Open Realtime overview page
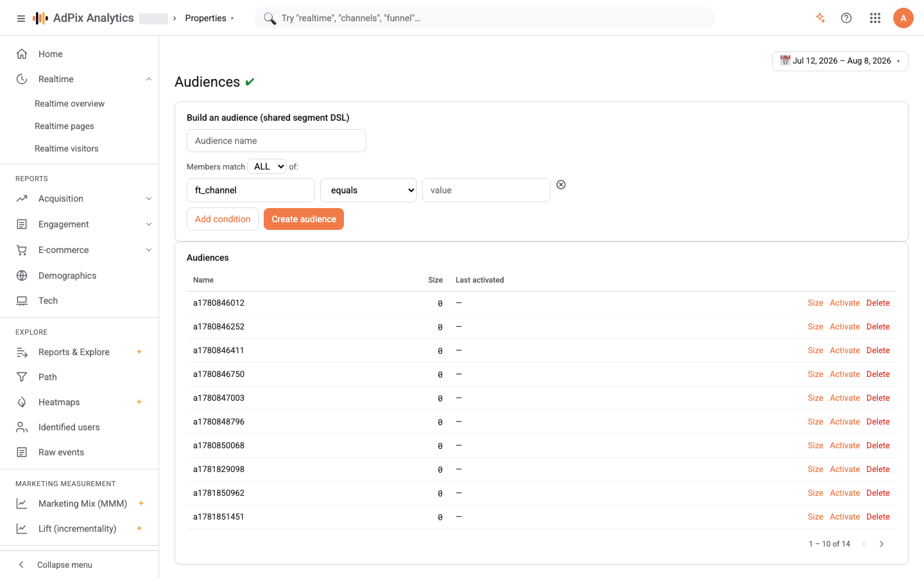The image size is (924, 578). pos(69,103)
